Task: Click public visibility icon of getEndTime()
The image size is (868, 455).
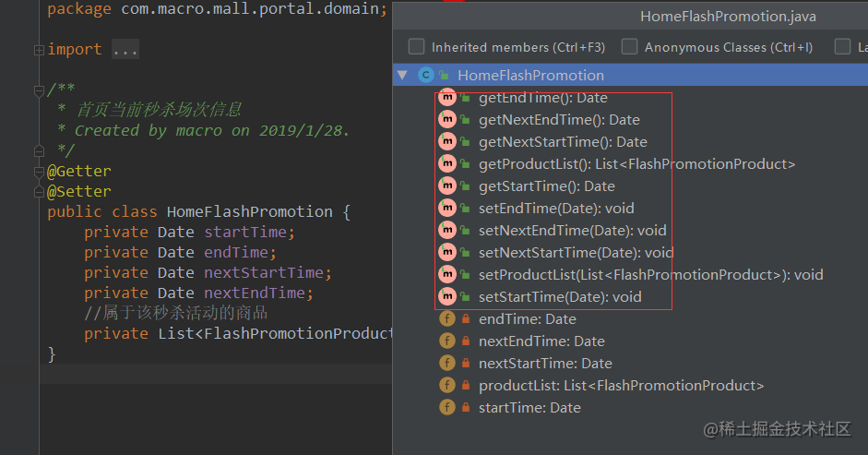Action: 466,98
